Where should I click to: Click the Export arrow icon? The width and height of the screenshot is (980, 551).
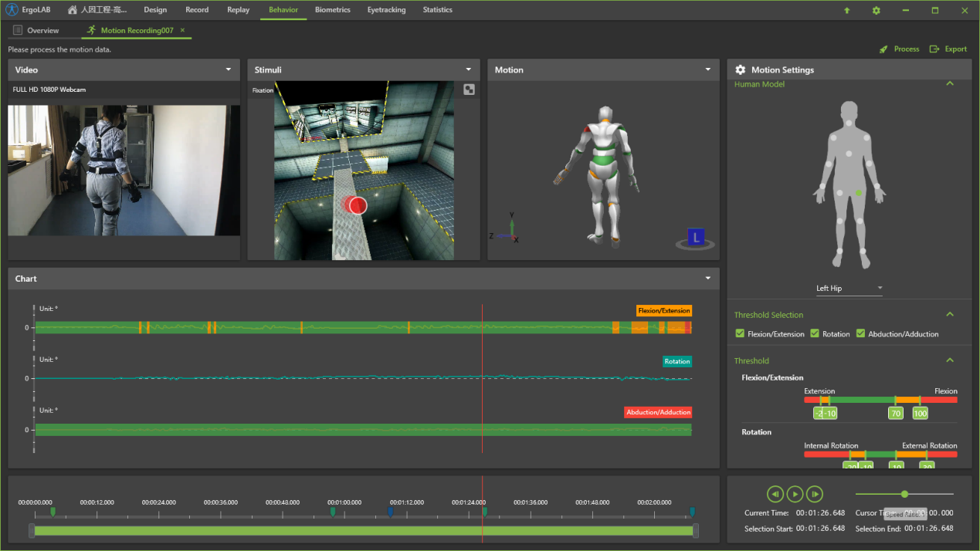tap(934, 49)
